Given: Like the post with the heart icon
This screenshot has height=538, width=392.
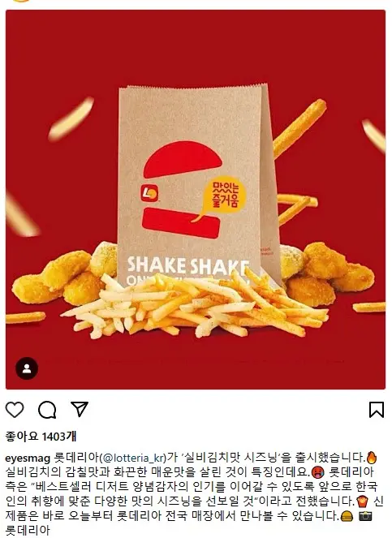Looking at the screenshot, I should tap(15, 409).
